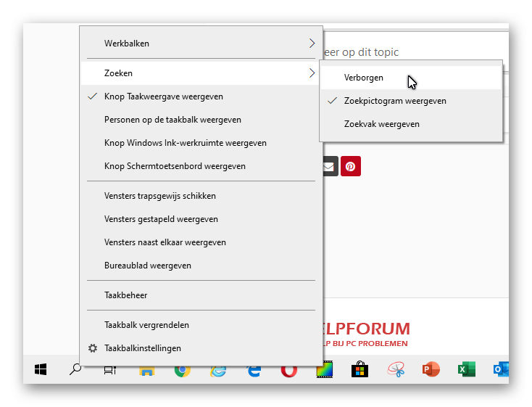Open PowerPoint from the taskbar
Viewport: 532px width, 407px height.
pyautogui.click(x=431, y=369)
